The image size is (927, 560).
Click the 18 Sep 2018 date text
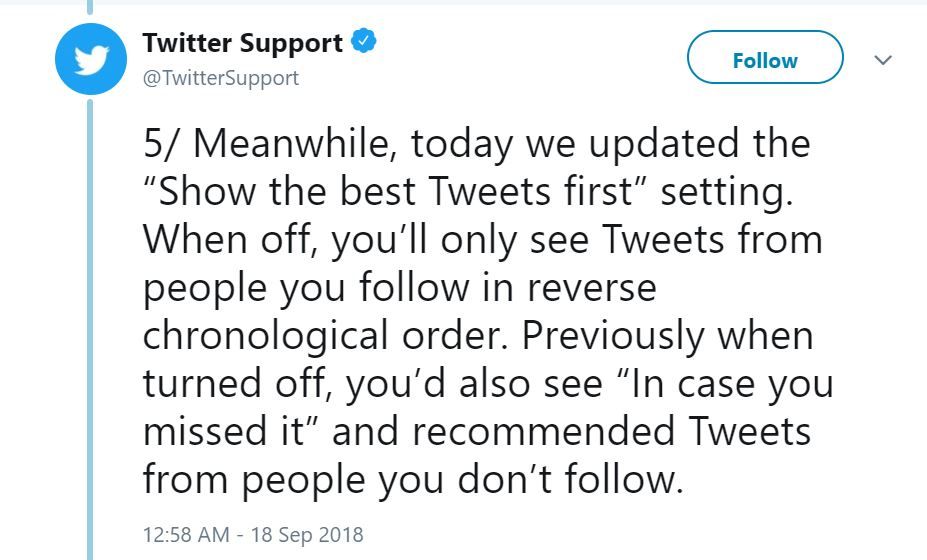(x=307, y=535)
